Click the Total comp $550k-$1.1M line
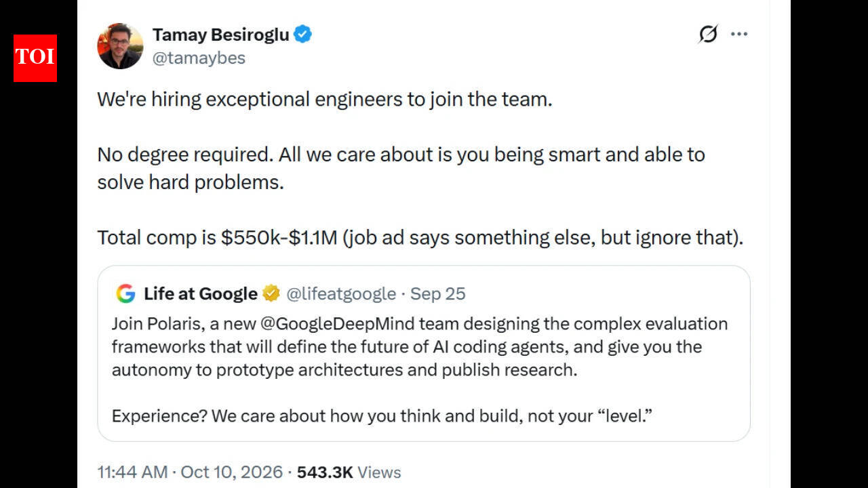Screen dimensions: 868x488 [x=420, y=238]
